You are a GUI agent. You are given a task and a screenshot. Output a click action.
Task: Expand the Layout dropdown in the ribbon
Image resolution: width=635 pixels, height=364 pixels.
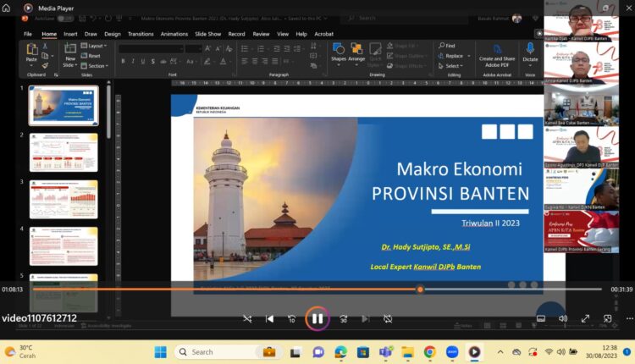pyautogui.click(x=95, y=46)
